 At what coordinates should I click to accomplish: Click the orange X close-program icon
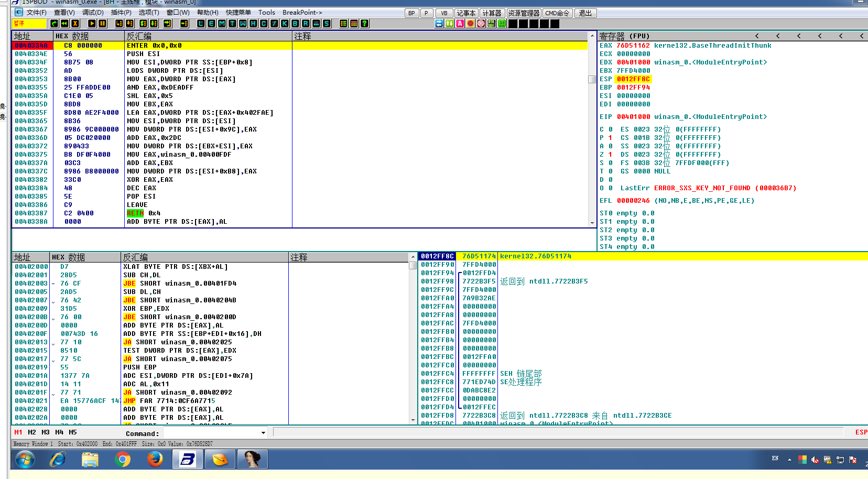(75, 24)
